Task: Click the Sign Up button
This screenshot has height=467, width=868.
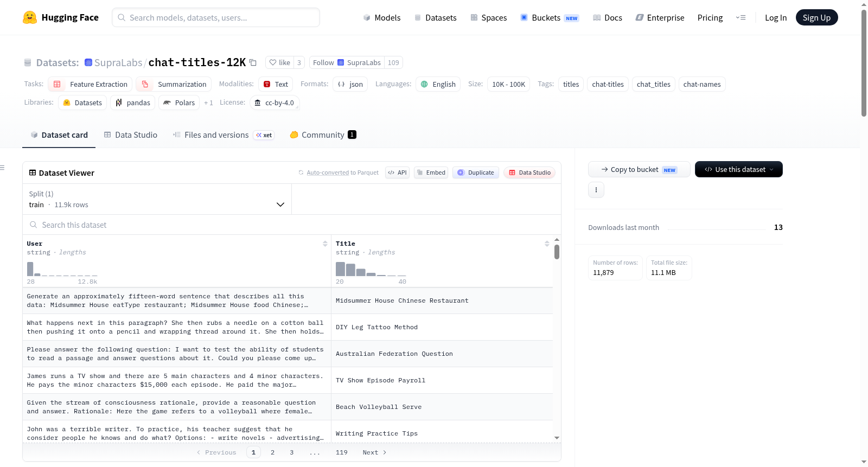Action: click(816, 17)
